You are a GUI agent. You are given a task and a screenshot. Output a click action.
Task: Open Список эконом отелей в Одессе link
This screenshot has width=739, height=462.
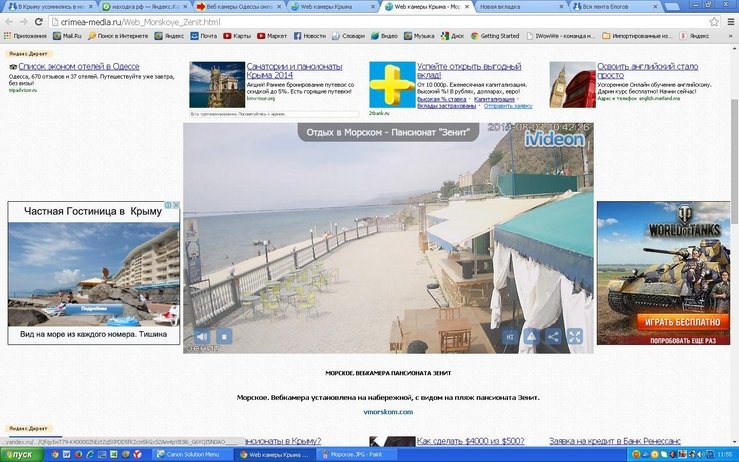[79, 66]
